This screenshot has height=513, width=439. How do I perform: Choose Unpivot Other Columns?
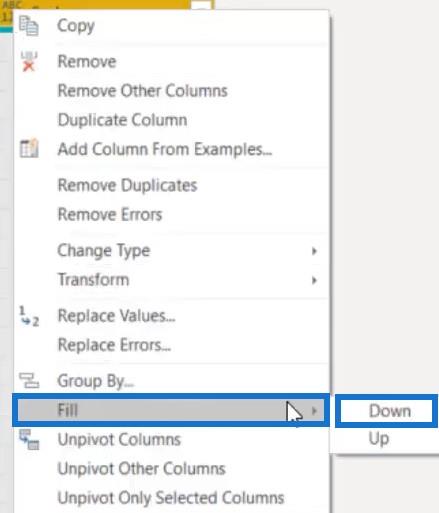[142, 469]
